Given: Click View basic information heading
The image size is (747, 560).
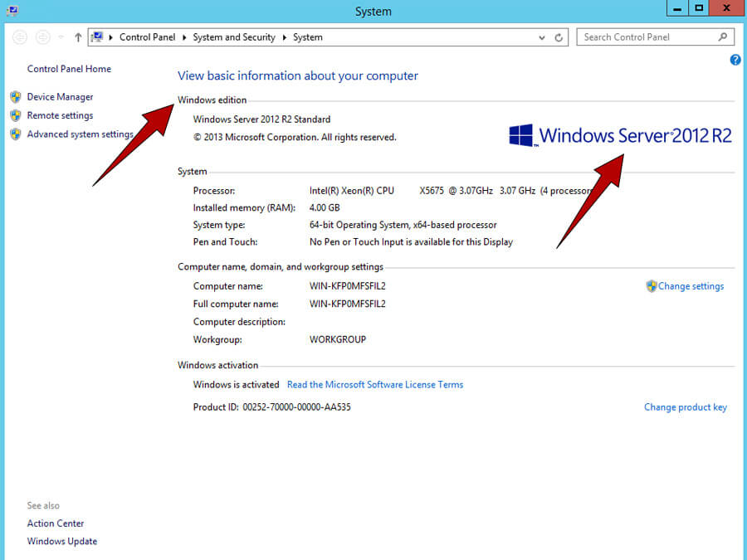Looking at the screenshot, I should click(298, 75).
